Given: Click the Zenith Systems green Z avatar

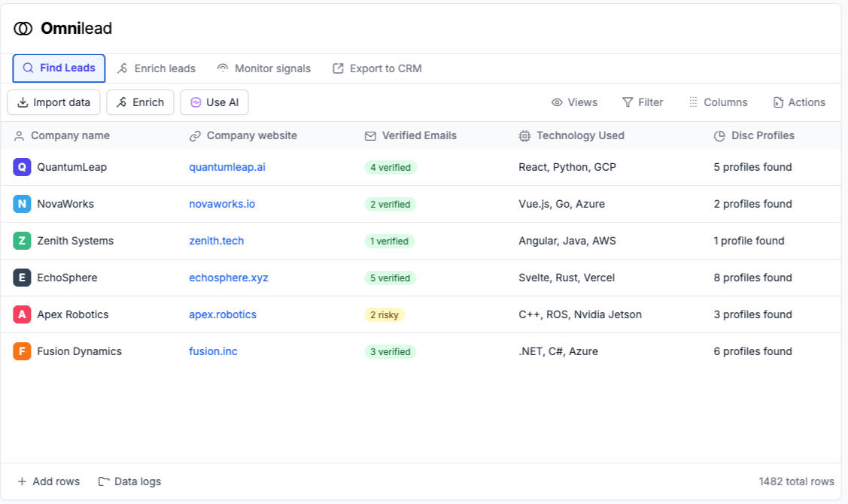Looking at the screenshot, I should 22,241.
